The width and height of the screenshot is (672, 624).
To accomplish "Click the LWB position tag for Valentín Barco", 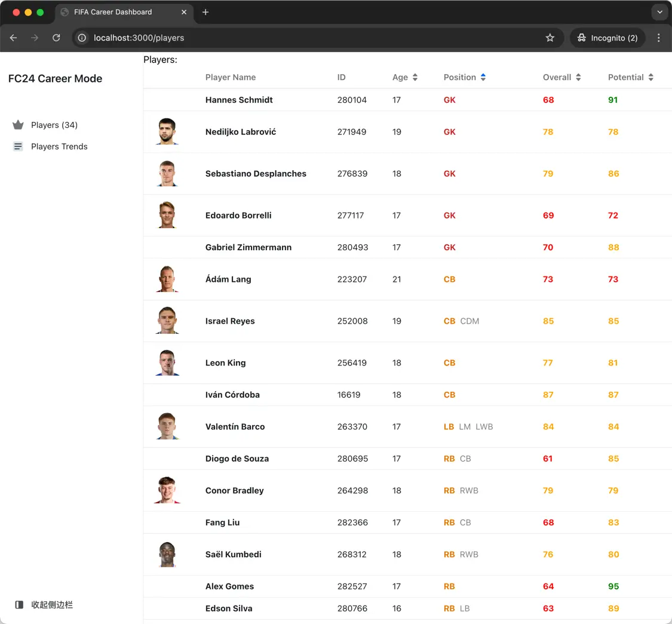I will [484, 427].
